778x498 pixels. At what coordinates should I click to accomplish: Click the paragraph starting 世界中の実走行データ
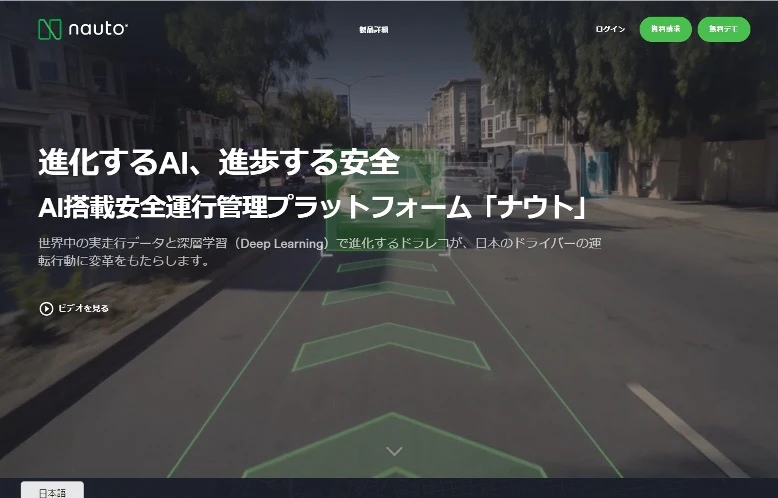[320, 251]
